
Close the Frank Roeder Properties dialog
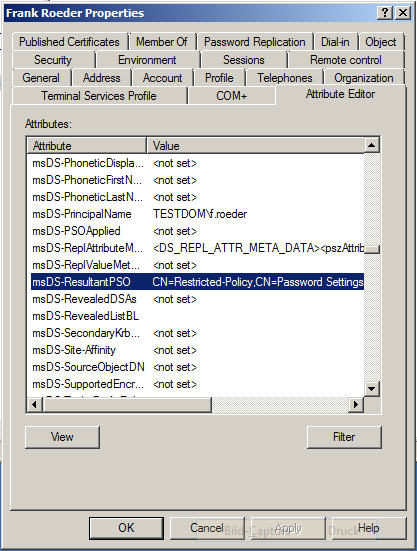pos(403,13)
